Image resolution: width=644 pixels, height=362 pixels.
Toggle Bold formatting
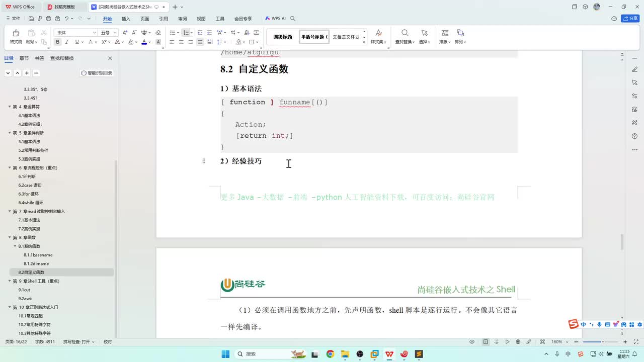(58, 42)
